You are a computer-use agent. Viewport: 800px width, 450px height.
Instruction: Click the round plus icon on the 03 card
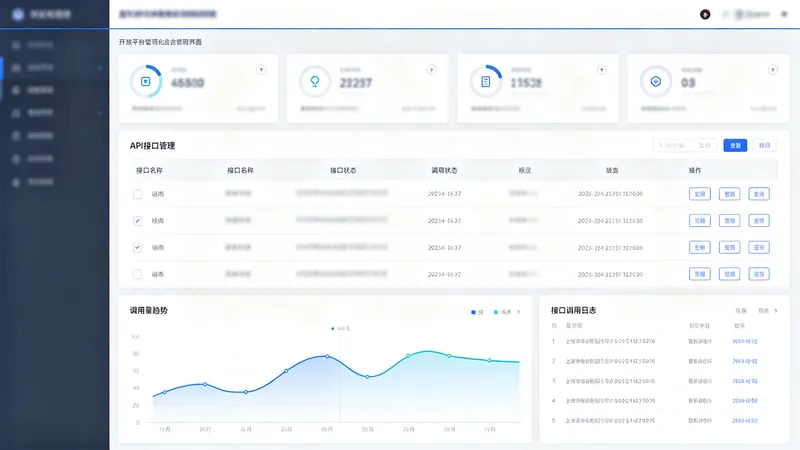click(773, 69)
